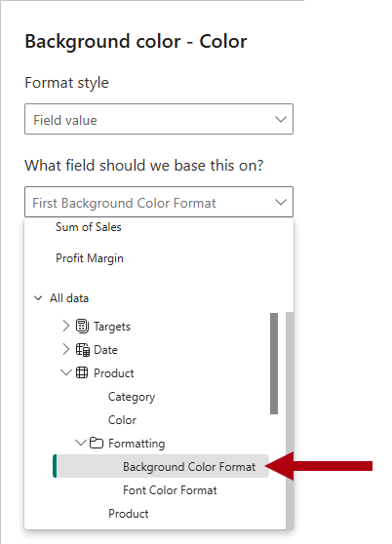The width and height of the screenshot is (392, 544).
Task: Select Sum of Sales field
Action: click(x=89, y=227)
